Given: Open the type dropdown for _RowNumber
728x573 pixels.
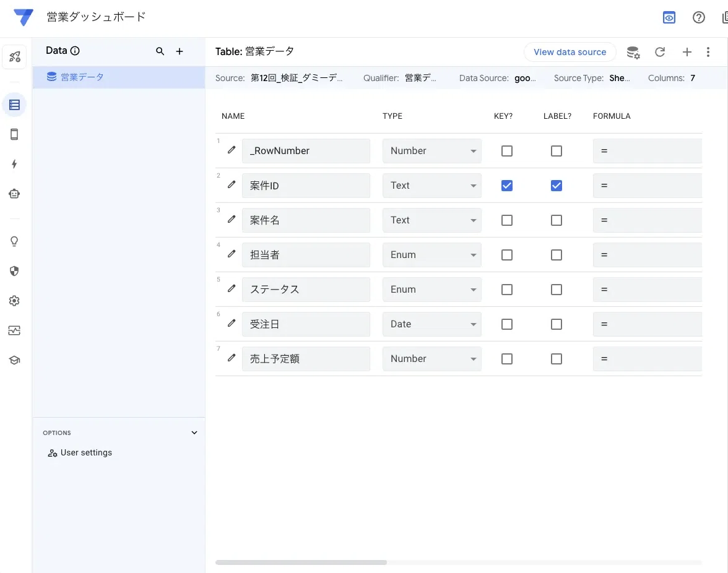Looking at the screenshot, I should coord(432,151).
